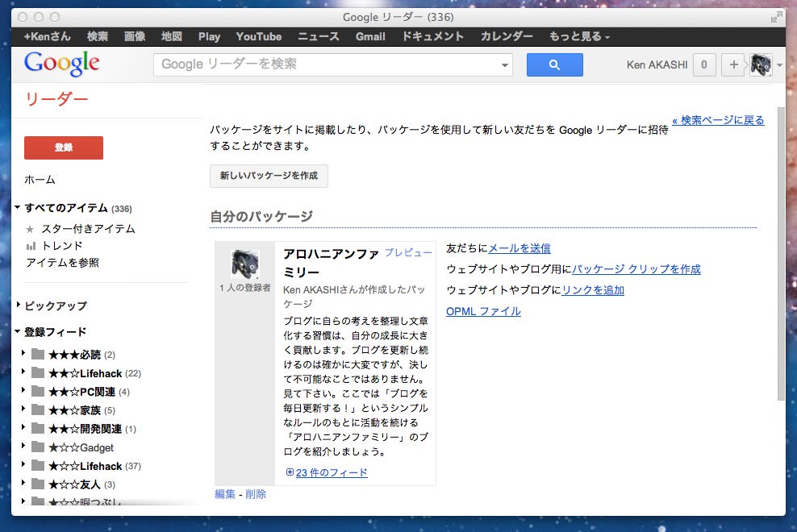The image size is (797, 532).
Task: Click the trend bar chart icon
Action: tap(31, 246)
